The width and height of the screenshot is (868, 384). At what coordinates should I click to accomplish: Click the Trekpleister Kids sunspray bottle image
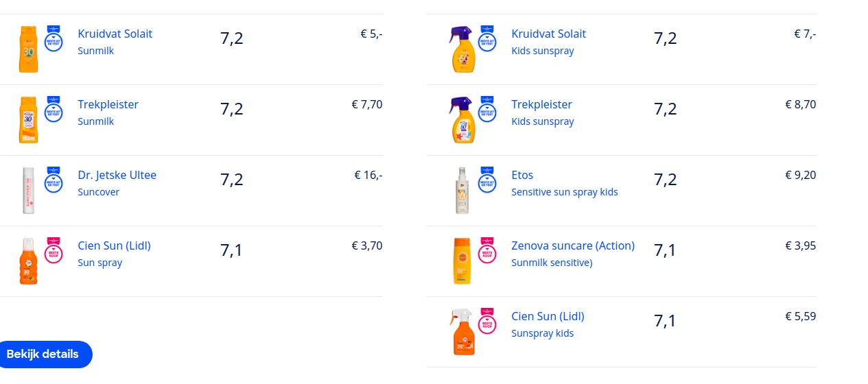coord(462,119)
